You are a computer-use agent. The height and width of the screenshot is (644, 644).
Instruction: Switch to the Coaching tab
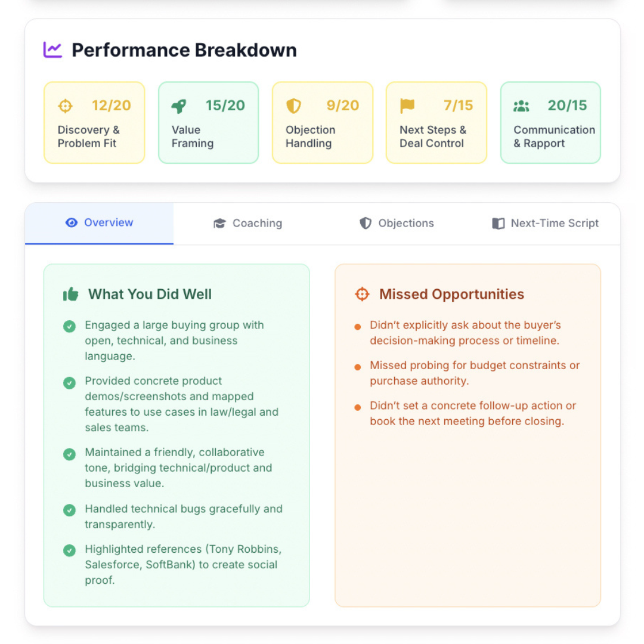(x=247, y=224)
